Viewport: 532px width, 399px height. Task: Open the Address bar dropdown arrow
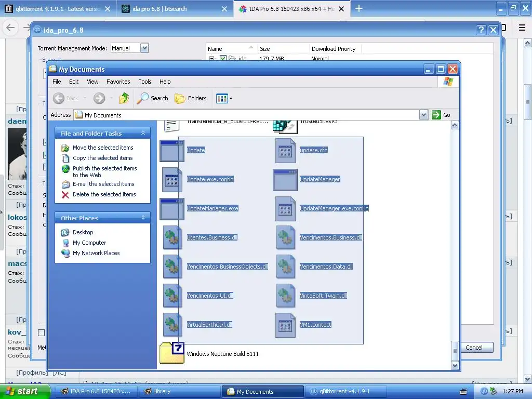click(423, 115)
